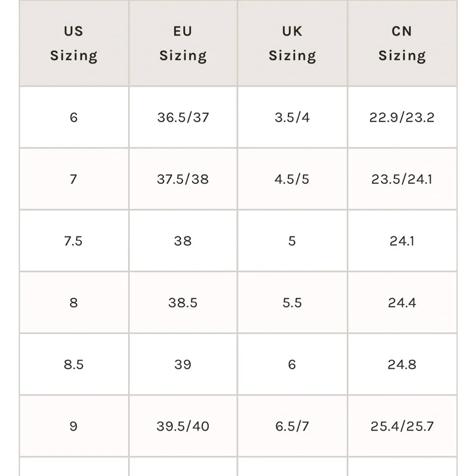
Task: Click the CN Sizing column header
Action: 402,43
